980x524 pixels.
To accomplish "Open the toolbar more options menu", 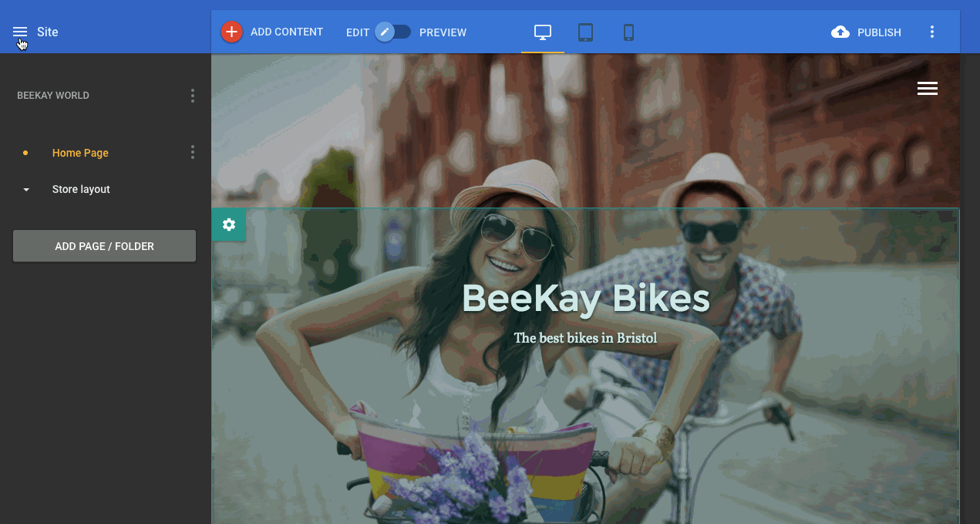I will [932, 32].
